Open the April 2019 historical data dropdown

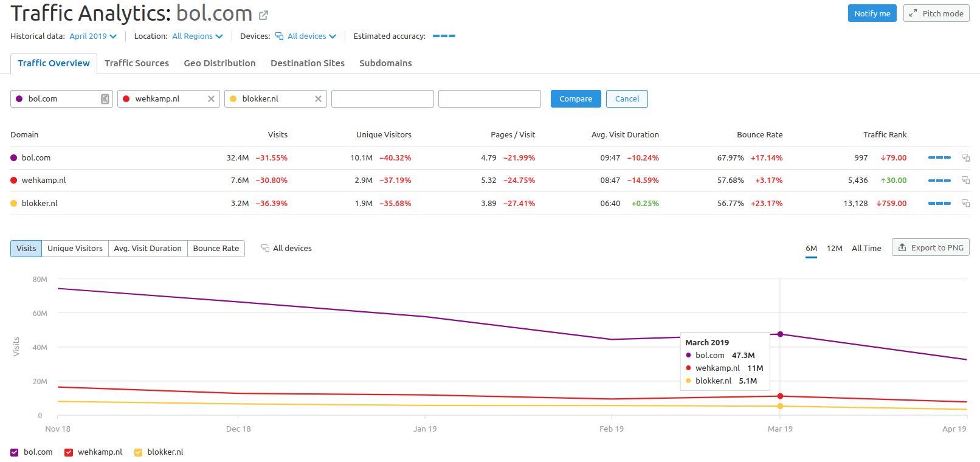(x=93, y=36)
